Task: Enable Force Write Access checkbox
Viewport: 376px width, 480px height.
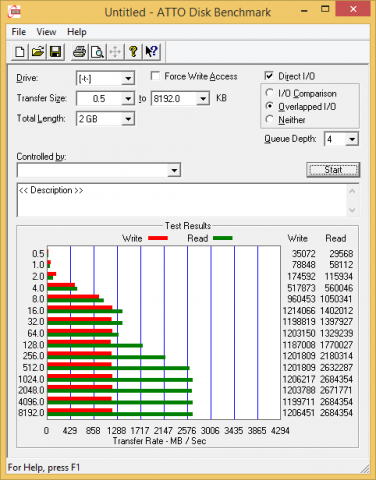Action: 155,76
